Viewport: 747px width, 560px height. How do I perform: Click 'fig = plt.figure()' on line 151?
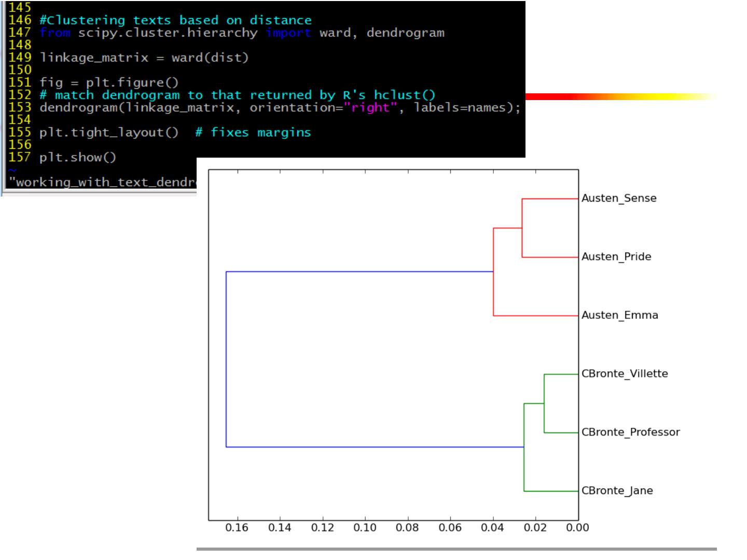pos(109,82)
